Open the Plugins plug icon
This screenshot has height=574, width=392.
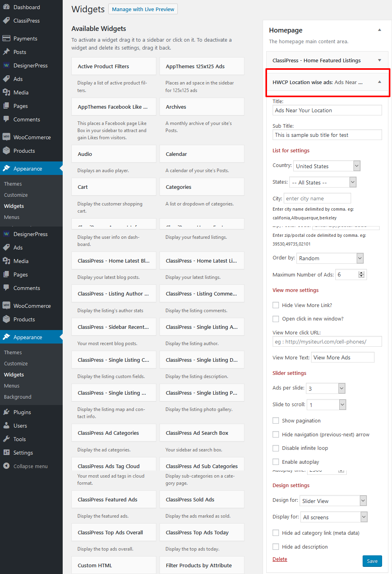pyautogui.click(x=6, y=412)
